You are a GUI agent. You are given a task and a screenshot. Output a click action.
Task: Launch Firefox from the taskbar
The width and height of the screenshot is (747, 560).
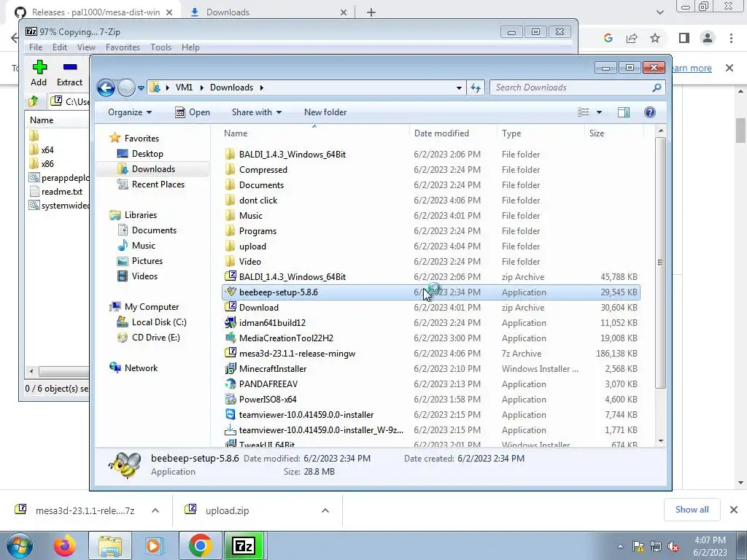tap(65, 545)
